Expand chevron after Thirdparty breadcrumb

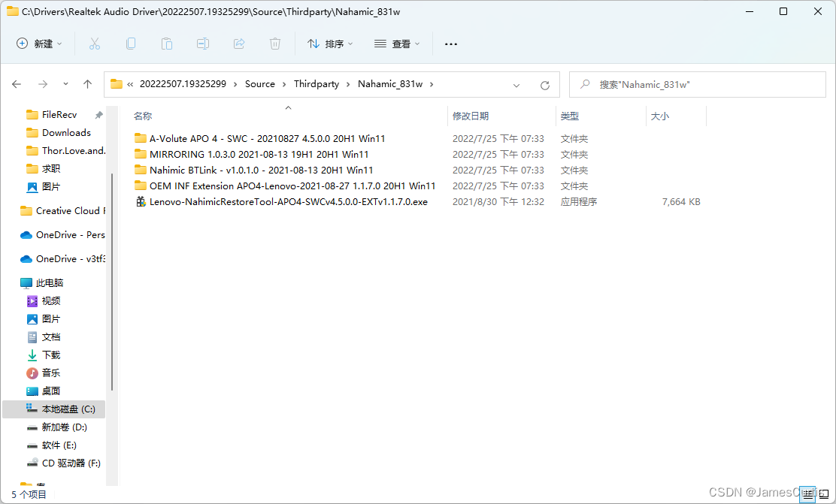(348, 84)
